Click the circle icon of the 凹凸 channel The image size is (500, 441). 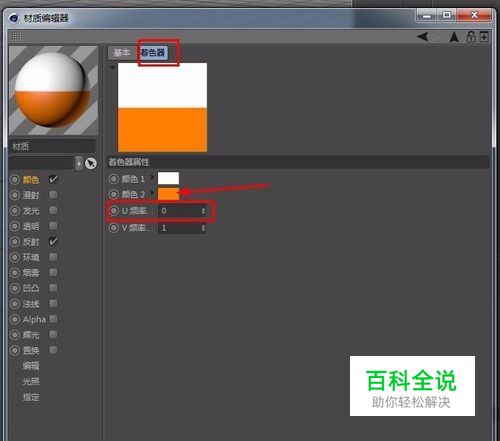click(15, 288)
